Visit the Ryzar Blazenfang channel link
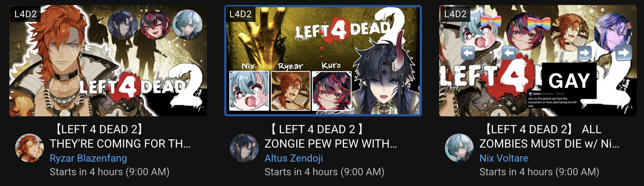The image size is (644, 186). pos(88,158)
